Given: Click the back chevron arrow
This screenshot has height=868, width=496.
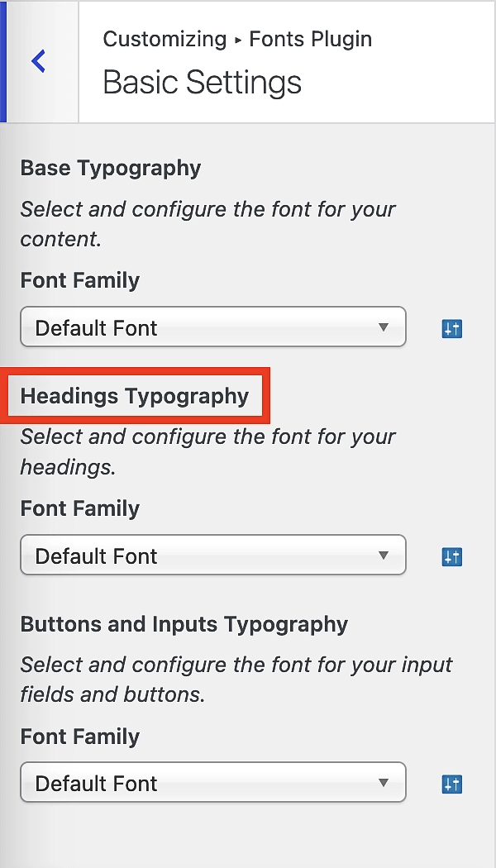Looking at the screenshot, I should tap(38, 61).
